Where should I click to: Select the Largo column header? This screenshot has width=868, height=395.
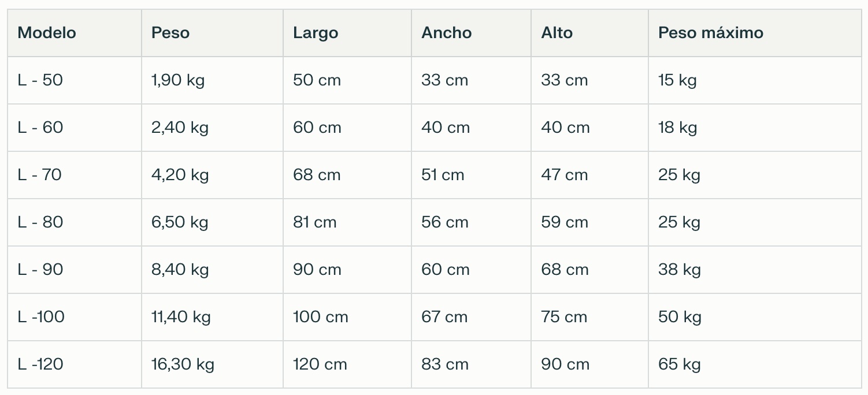tap(316, 33)
